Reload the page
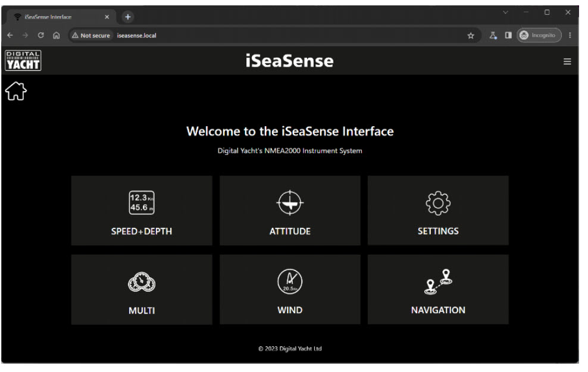 point(41,35)
